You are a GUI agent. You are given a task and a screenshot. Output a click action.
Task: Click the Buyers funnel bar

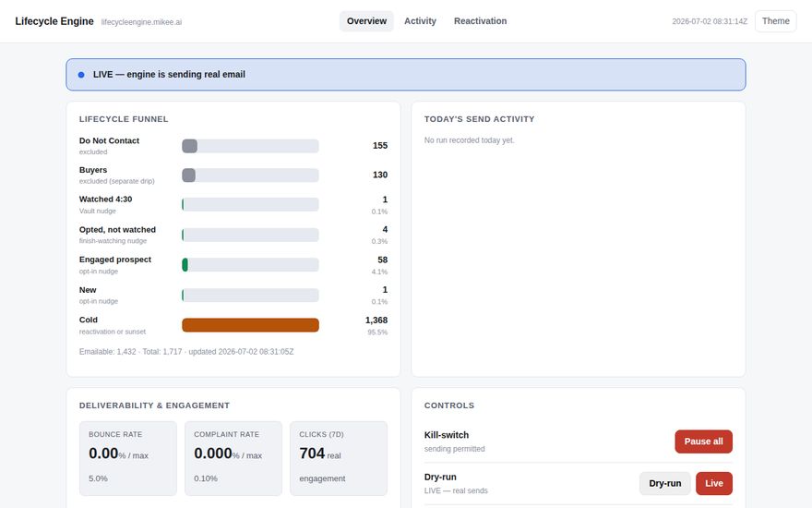tap(250, 175)
